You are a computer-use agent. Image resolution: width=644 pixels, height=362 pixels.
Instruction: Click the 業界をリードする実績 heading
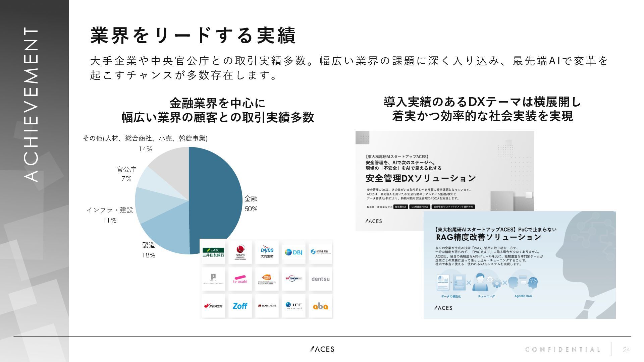[x=193, y=36]
